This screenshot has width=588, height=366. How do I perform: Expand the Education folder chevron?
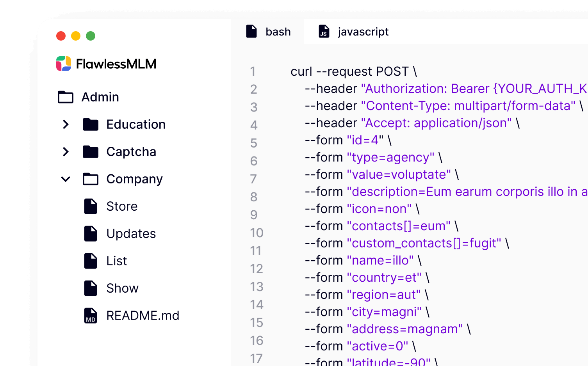[x=66, y=124]
